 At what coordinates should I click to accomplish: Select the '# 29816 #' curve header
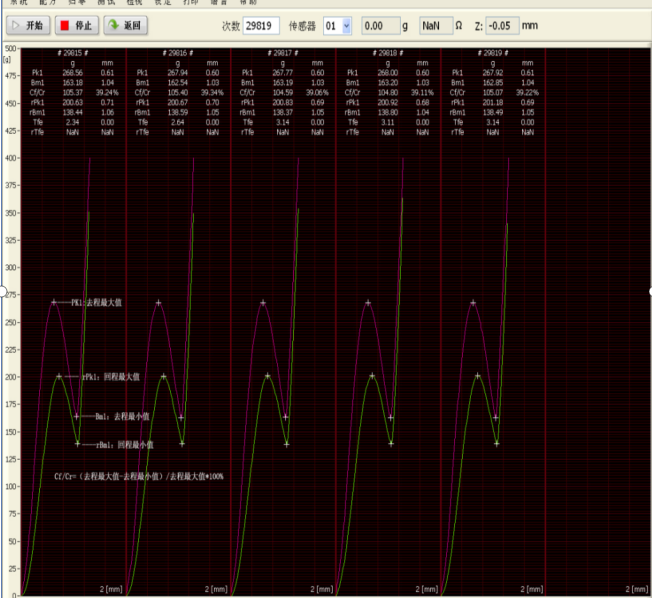pos(178,53)
